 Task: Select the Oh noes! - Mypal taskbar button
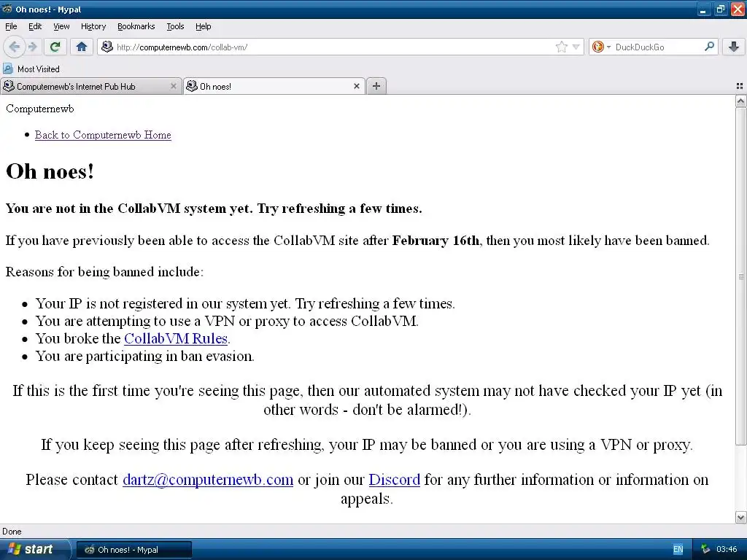coord(134,550)
